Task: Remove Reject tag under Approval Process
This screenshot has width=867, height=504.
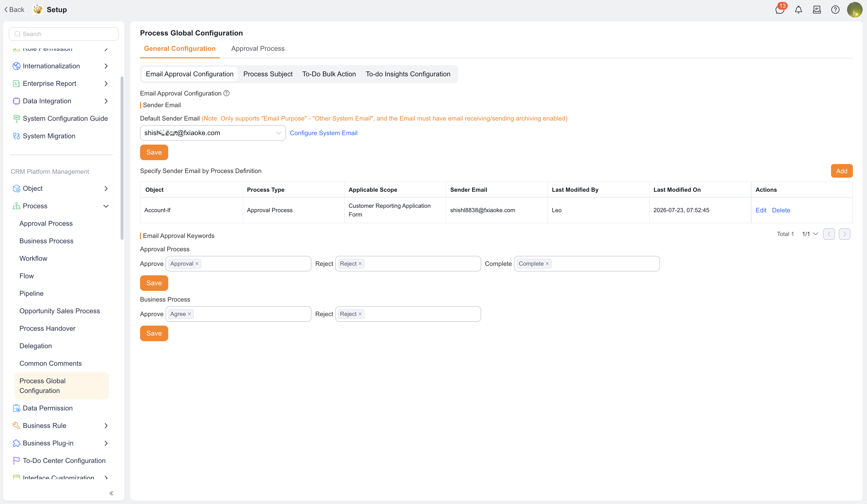Action: (360, 264)
